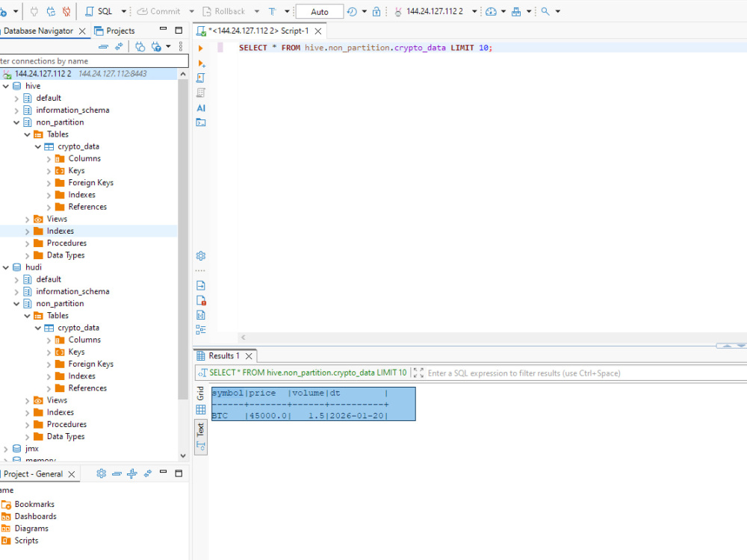This screenshot has width=747, height=560.
Task: Open the dashboard gauge icon
Action: pyautogui.click(x=491, y=11)
